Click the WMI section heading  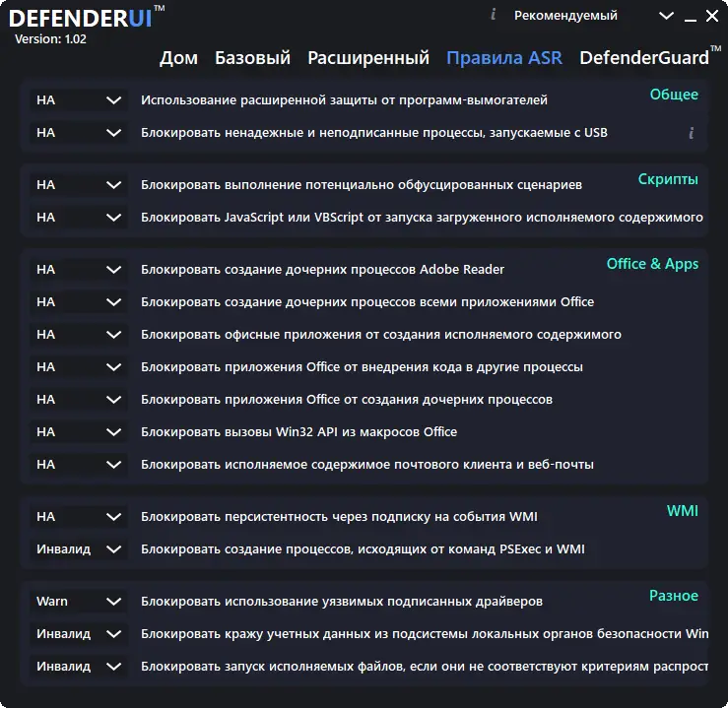pyautogui.click(x=682, y=511)
